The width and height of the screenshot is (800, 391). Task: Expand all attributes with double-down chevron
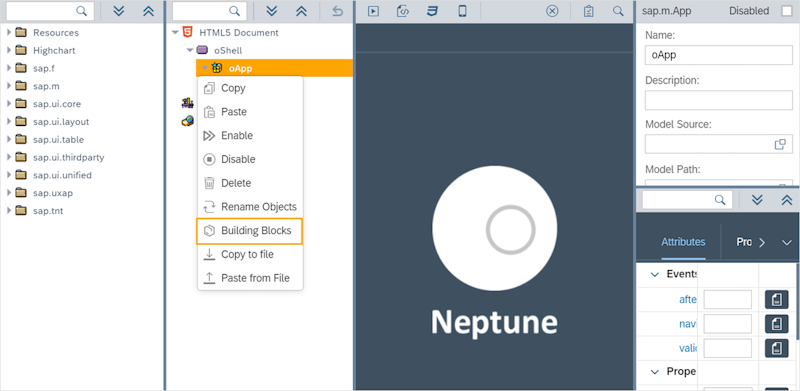tap(757, 200)
